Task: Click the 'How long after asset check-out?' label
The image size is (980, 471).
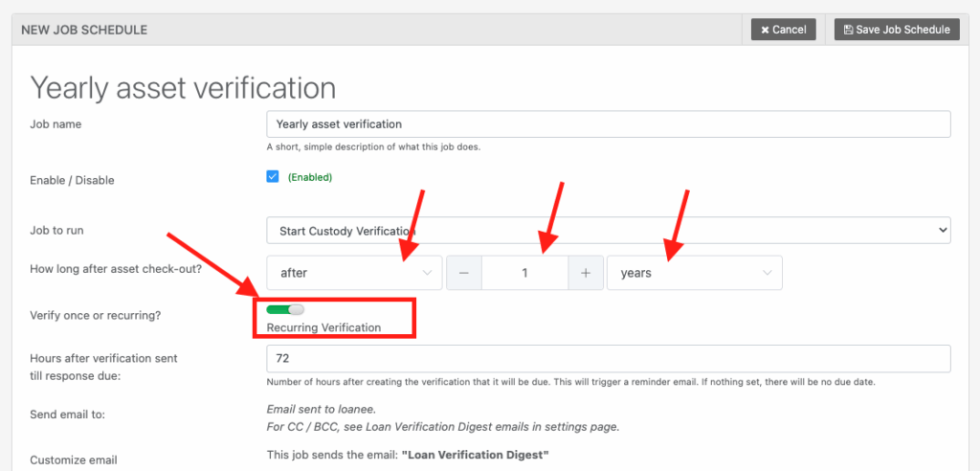Action: (116, 269)
